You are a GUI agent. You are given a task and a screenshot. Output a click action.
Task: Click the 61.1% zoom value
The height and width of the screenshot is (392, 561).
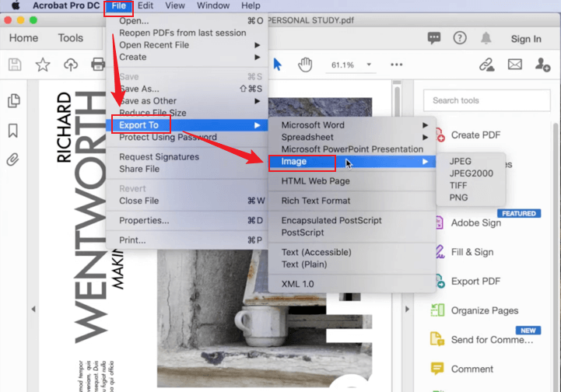[x=342, y=65]
